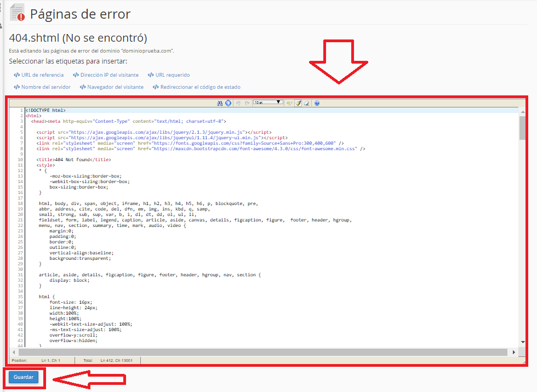Image resolution: width=537 pixels, height=392 pixels.
Task: Click the opening style tag line
Action: [x=45, y=165]
